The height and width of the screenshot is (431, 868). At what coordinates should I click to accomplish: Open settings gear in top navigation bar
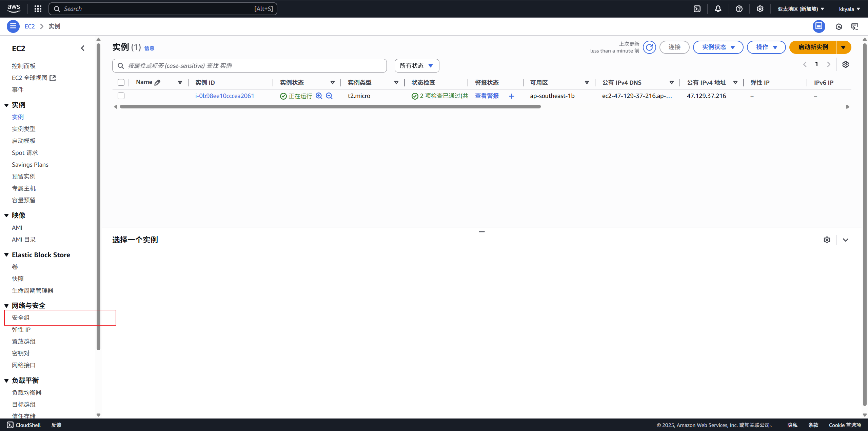tap(760, 9)
